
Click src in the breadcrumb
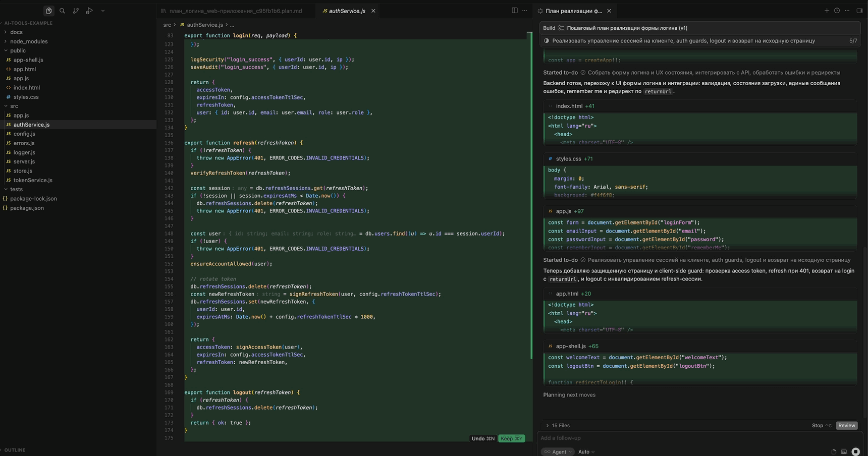pos(167,25)
